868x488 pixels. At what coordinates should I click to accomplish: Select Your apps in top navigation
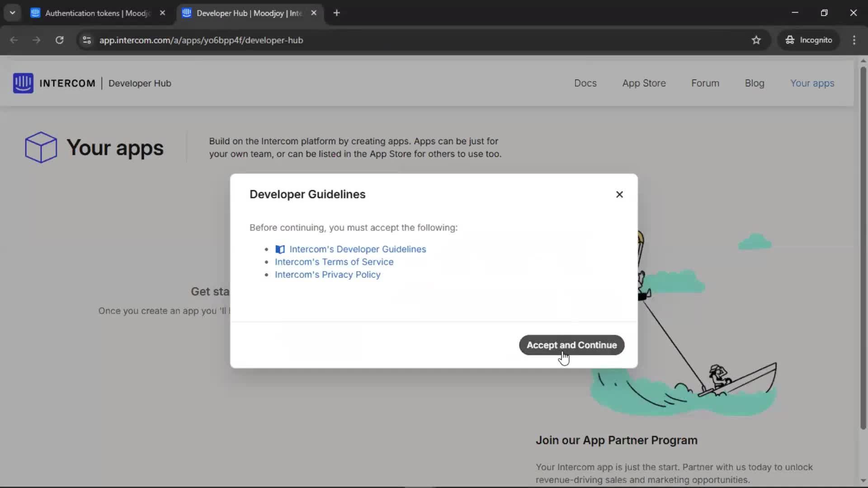(812, 83)
